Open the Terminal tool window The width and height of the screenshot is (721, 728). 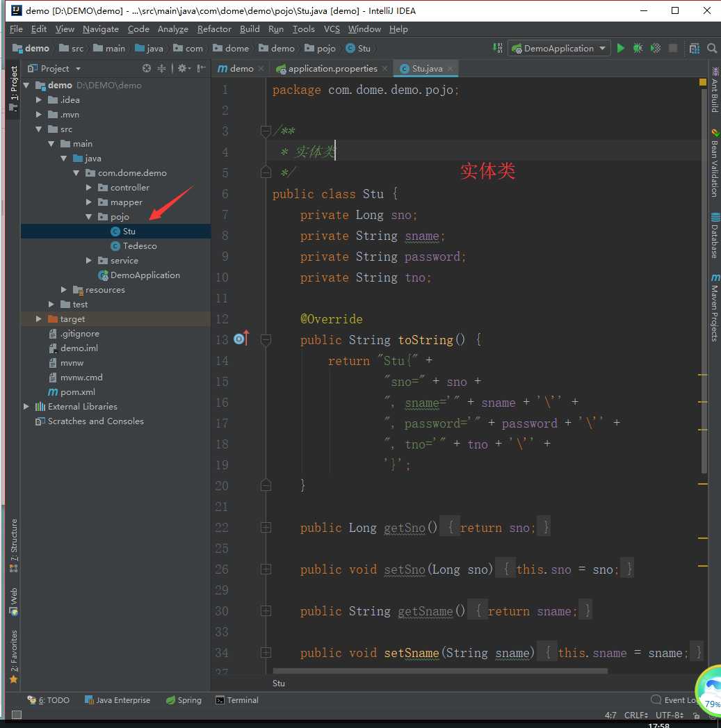click(x=237, y=700)
